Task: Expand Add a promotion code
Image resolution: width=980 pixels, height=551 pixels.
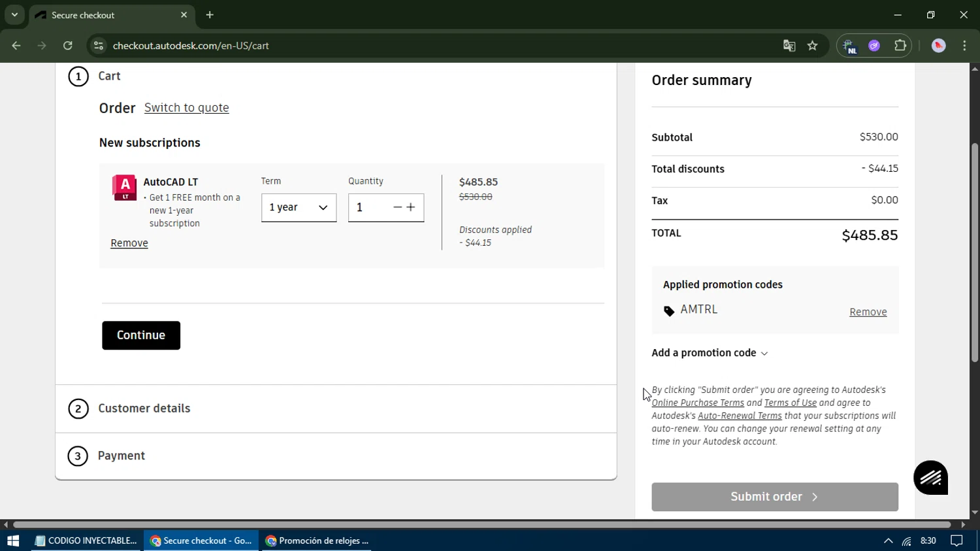Action: coord(710,353)
